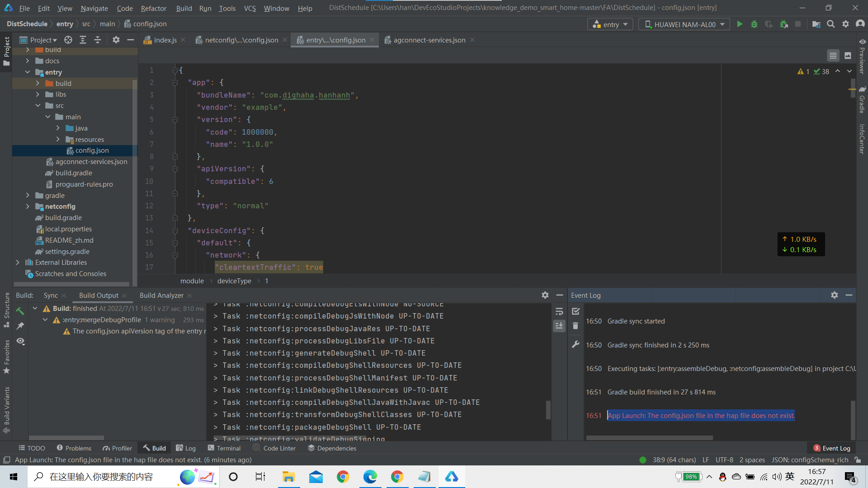Open the Sync build tab
Image resolution: width=868 pixels, height=488 pixels.
[51, 296]
